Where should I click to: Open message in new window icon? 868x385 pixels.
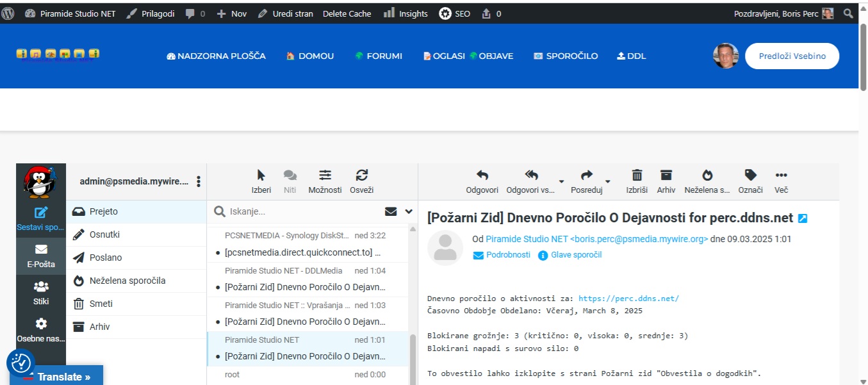click(803, 218)
